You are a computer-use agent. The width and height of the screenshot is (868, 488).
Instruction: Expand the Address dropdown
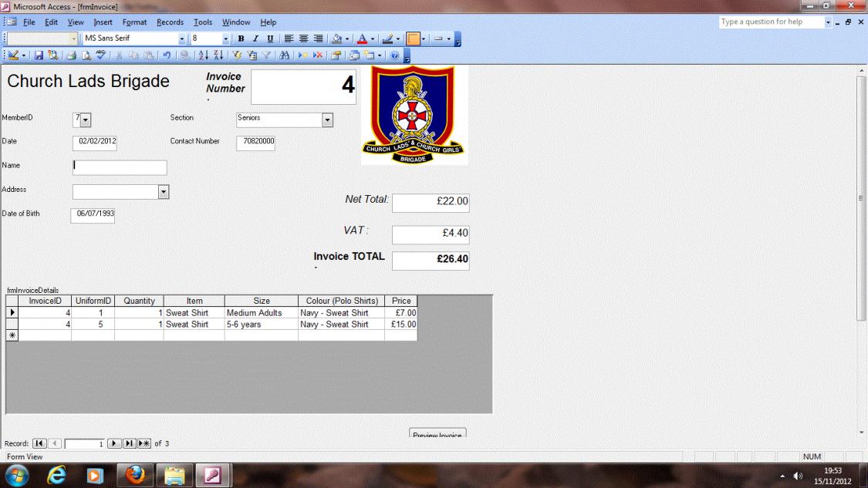pyautogui.click(x=164, y=192)
